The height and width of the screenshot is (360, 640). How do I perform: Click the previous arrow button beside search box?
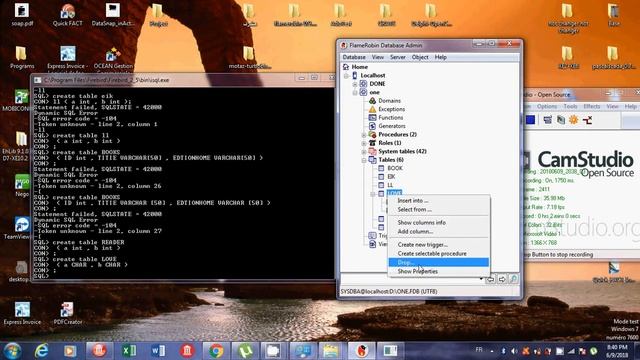490,279
